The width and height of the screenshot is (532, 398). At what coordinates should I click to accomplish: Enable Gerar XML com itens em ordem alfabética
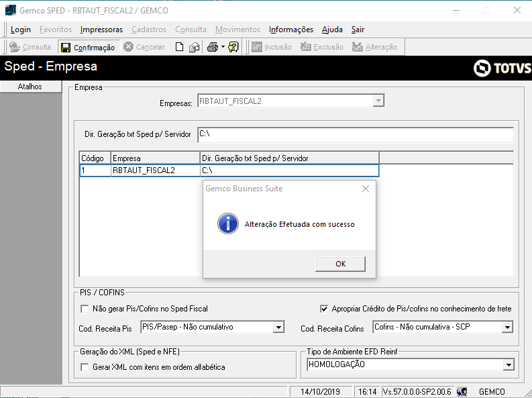point(85,367)
